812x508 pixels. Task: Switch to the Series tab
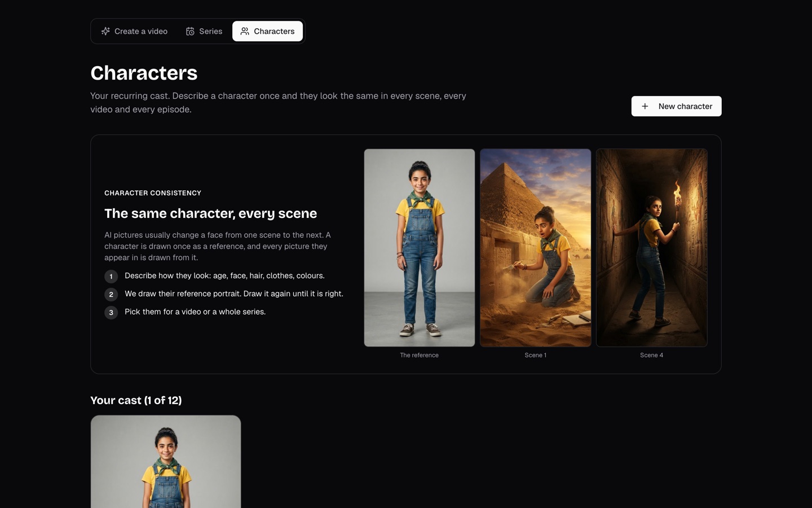pos(204,31)
